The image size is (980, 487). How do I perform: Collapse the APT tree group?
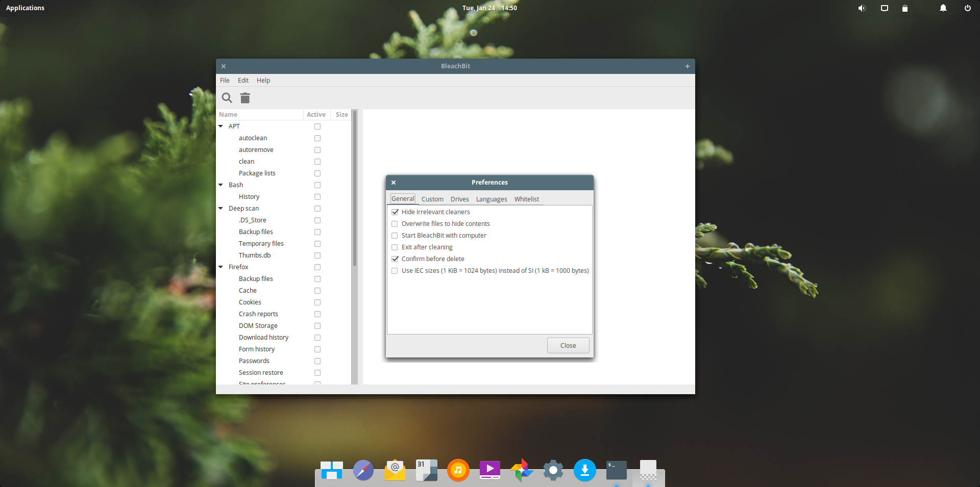(221, 126)
